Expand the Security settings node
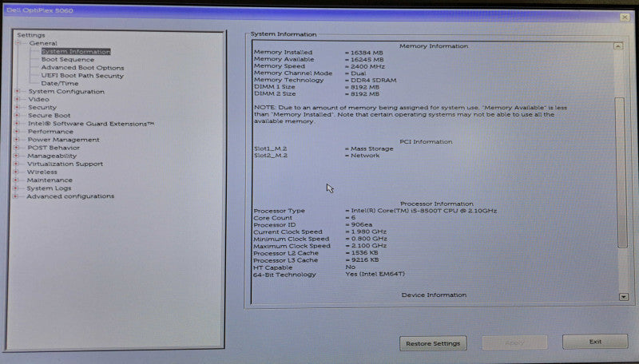Viewport: 639px width, 364px height. click(17, 107)
